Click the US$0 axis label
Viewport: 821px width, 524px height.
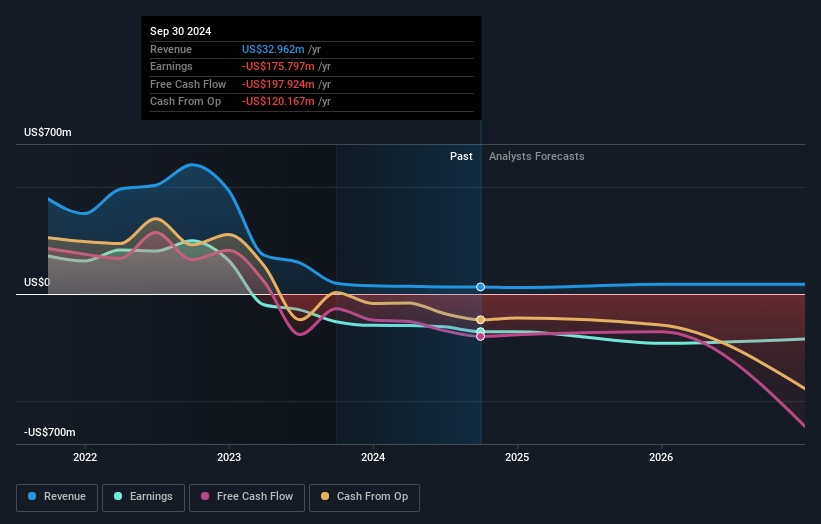pyautogui.click(x=37, y=282)
